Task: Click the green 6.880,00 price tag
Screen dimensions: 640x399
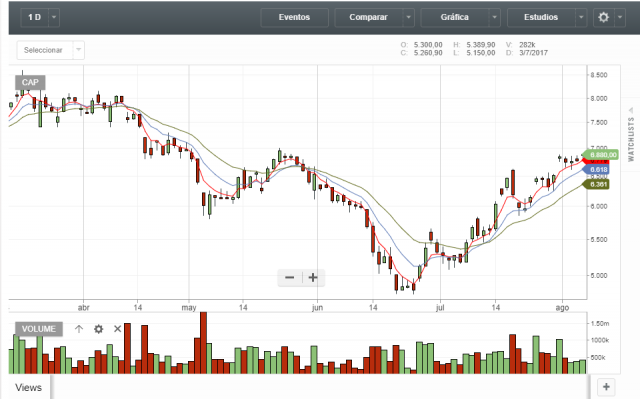Action: (601, 155)
